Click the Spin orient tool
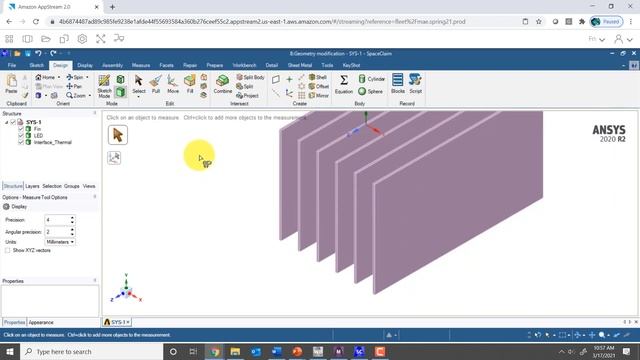 tap(75, 77)
